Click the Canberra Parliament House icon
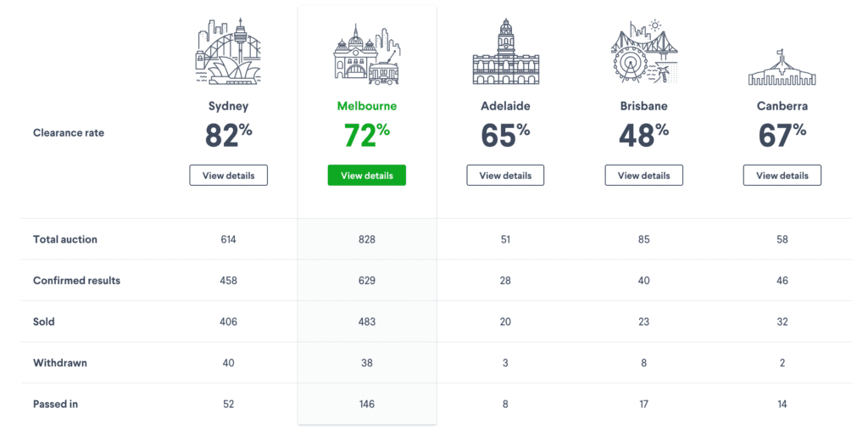Viewport: 868px width, 436px height. [x=782, y=67]
